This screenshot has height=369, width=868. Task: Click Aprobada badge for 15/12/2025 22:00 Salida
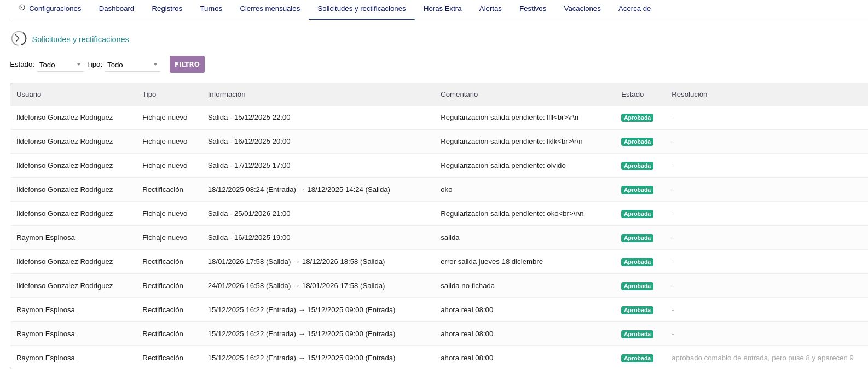637,118
